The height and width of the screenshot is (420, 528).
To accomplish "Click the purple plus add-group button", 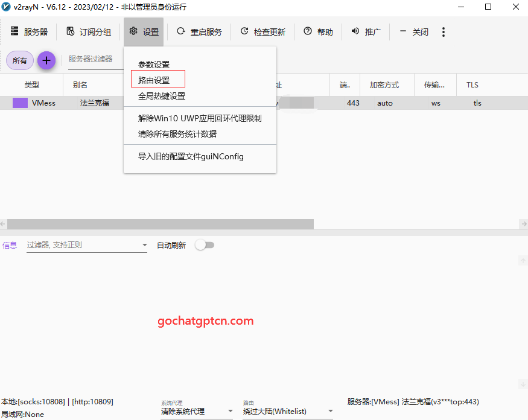I will [46, 60].
